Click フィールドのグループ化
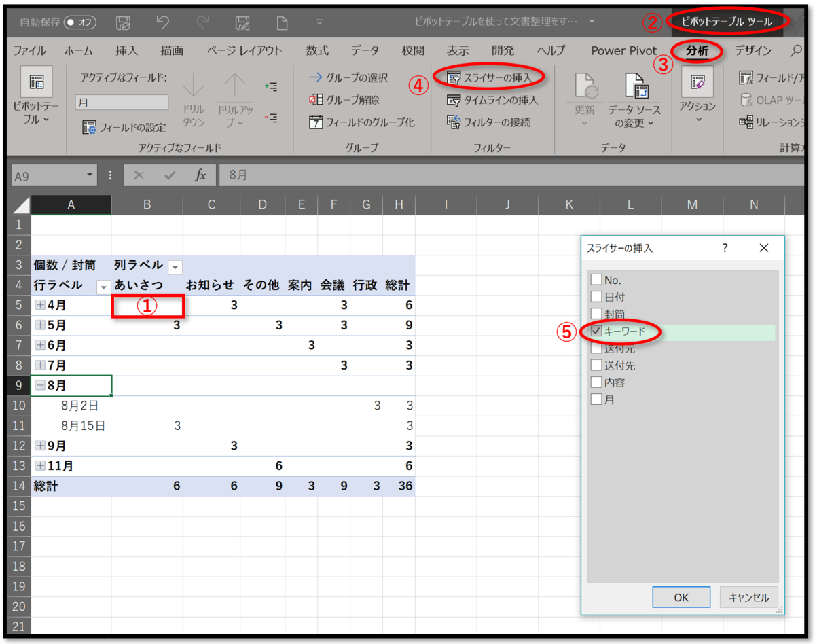This screenshot has width=815, height=644. pyautogui.click(x=362, y=122)
